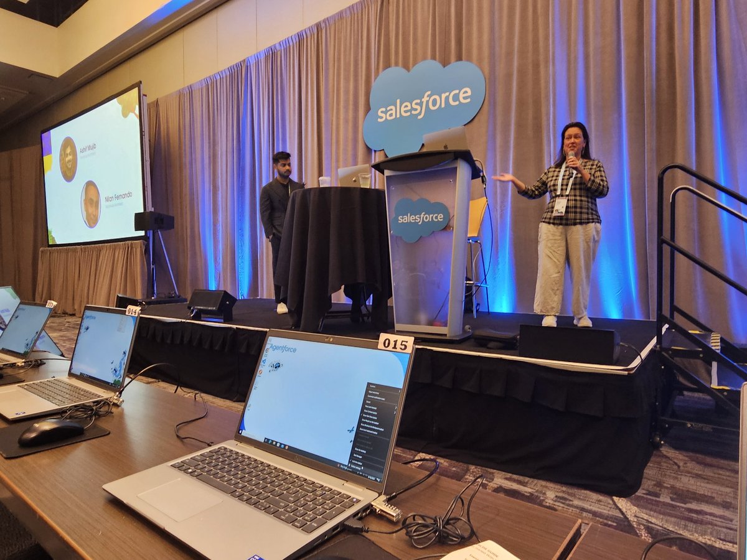Launch the app shortcut near the Agentforce logo

(x=276, y=365)
